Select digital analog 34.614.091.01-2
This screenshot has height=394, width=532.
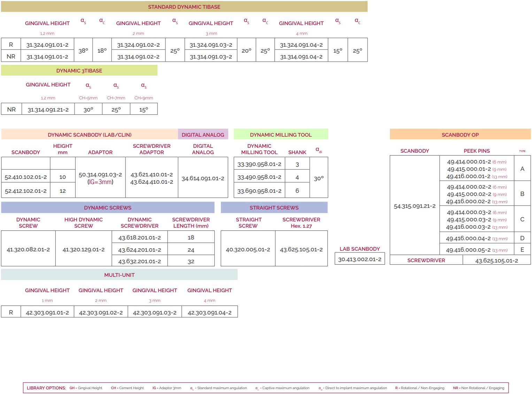coord(203,178)
